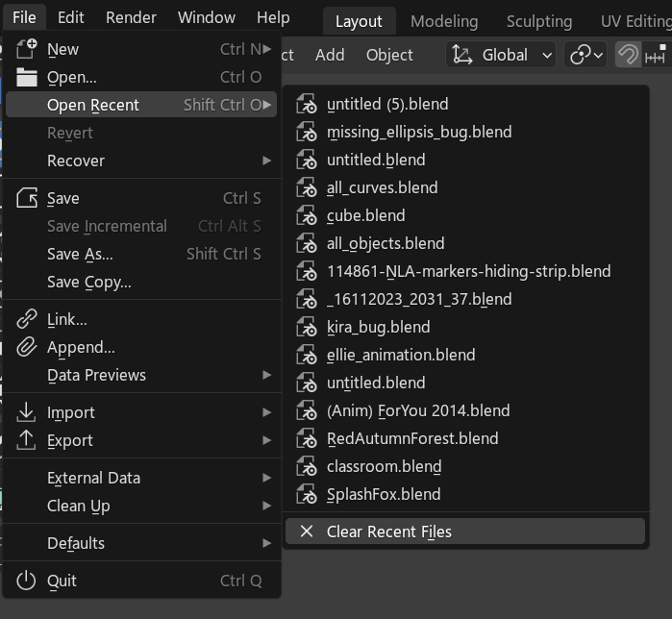Open recent file _16112023_2031_37.blend
The height and width of the screenshot is (619, 672).
[x=465, y=299]
